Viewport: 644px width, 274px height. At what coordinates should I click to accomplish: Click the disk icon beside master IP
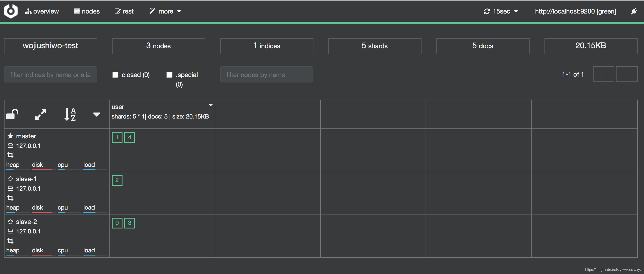coord(10,145)
